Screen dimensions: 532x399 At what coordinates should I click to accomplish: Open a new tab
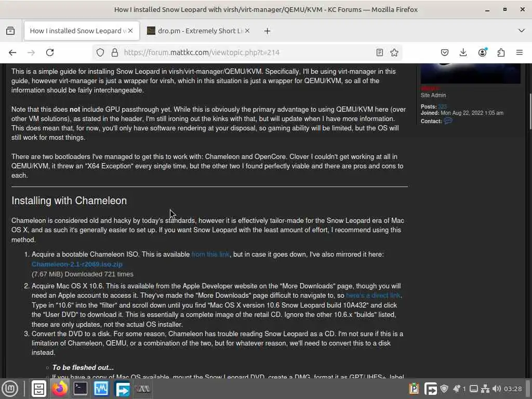pos(268,31)
